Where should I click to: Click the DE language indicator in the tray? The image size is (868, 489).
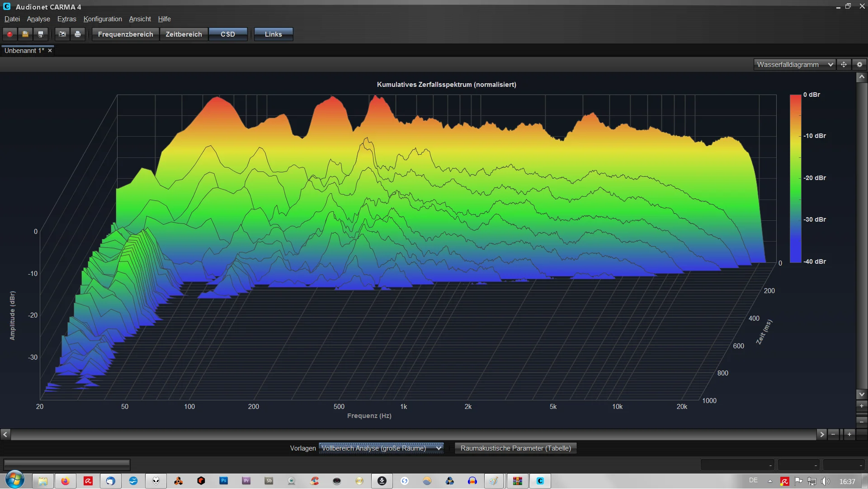tap(753, 480)
